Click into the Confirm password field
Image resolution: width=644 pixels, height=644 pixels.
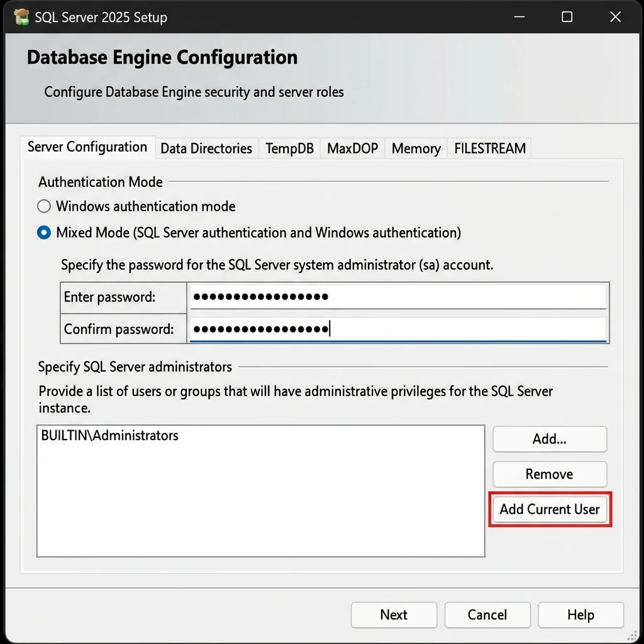click(x=397, y=329)
